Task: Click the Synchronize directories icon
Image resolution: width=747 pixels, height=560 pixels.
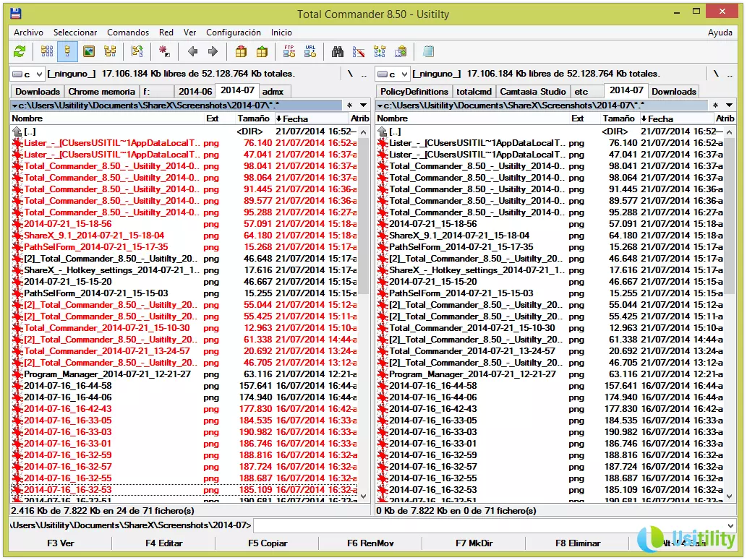Action: tap(380, 51)
